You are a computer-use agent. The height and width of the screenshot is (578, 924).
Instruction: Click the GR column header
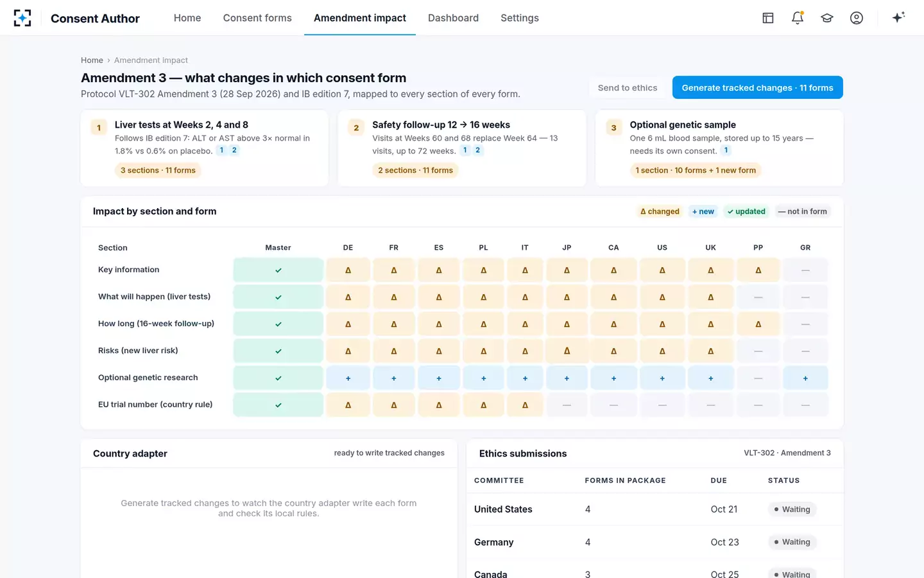805,248
